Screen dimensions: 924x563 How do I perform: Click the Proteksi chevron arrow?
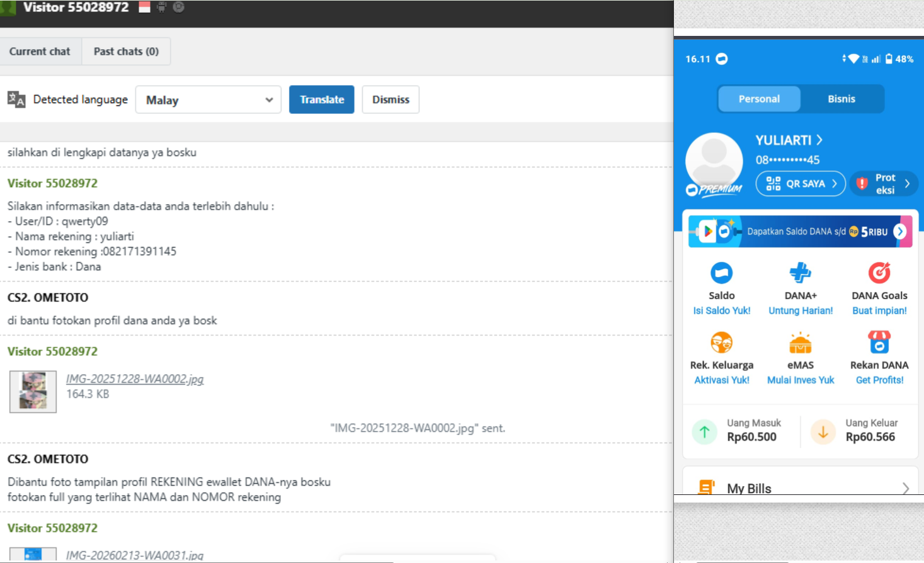tap(907, 183)
